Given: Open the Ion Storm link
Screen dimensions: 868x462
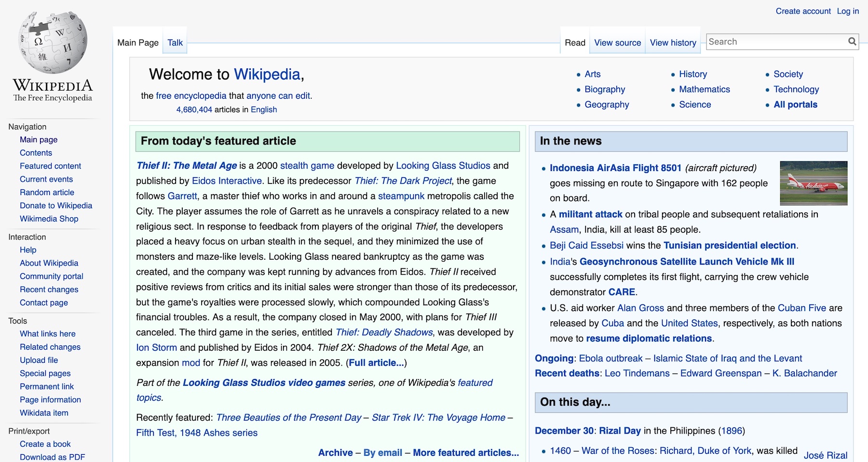Looking at the screenshot, I should point(156,348).
